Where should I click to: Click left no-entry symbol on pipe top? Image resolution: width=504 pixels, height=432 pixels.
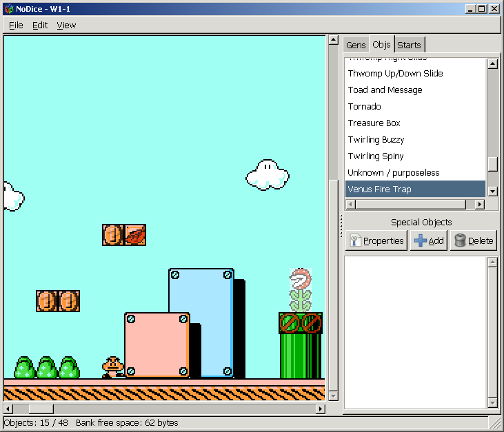click(290, 323)
